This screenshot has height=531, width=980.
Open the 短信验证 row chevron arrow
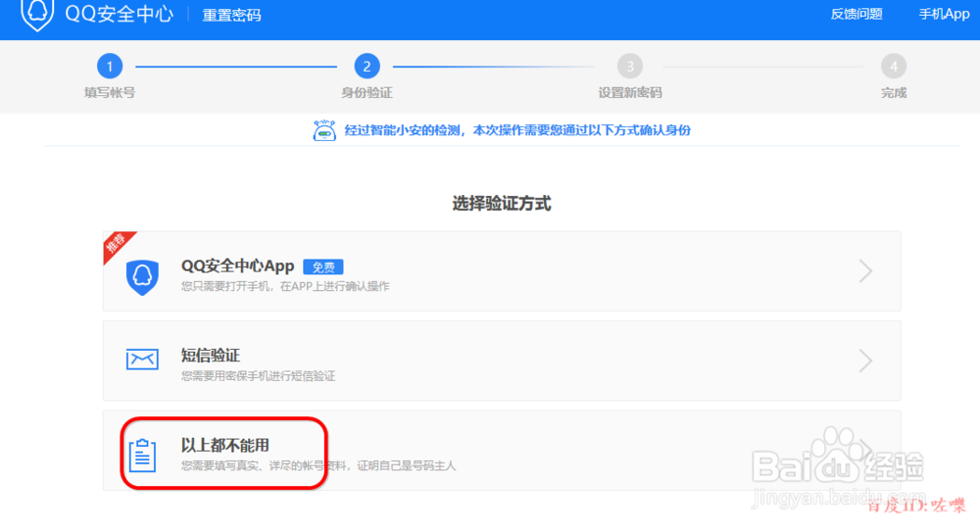pos(865,361)
